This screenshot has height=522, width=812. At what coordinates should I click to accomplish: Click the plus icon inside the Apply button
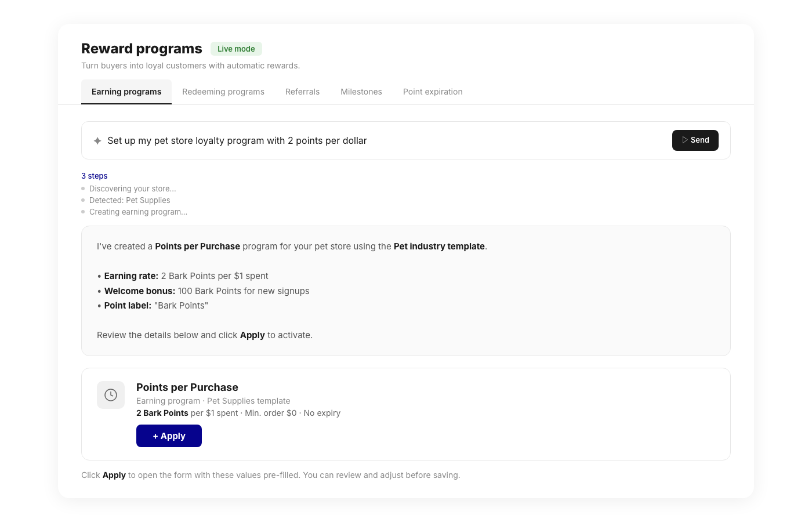tap(154, 436)
